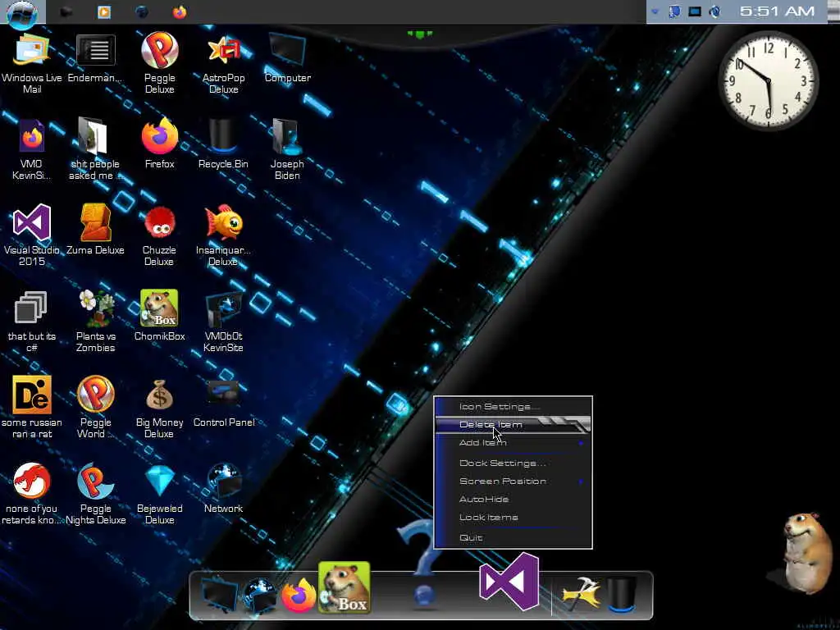Select the Control Panel desktop icon
The image size is (840, 630).
coord(223,403)
